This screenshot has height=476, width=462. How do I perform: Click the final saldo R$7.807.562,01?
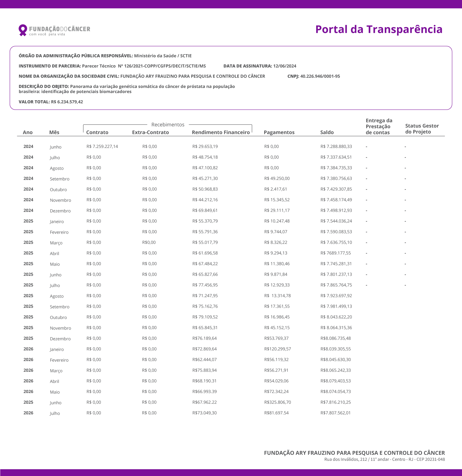336,413
